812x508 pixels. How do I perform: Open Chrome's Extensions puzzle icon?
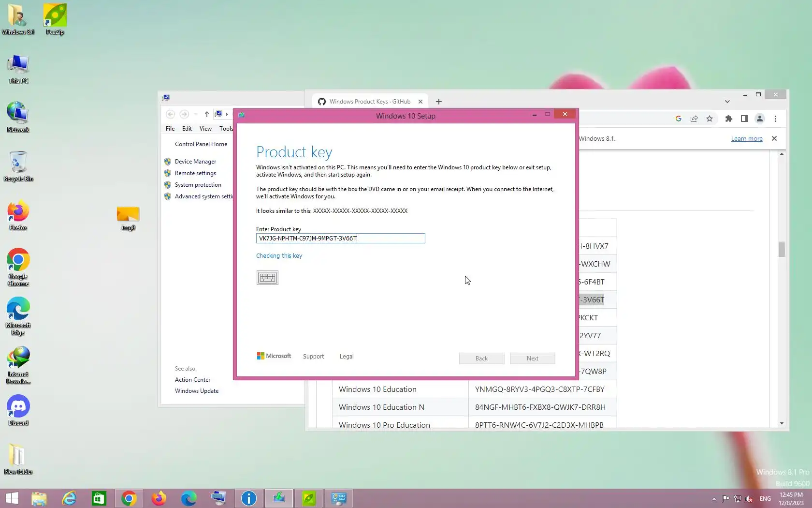pyautogui.click(x=729, y=119)
